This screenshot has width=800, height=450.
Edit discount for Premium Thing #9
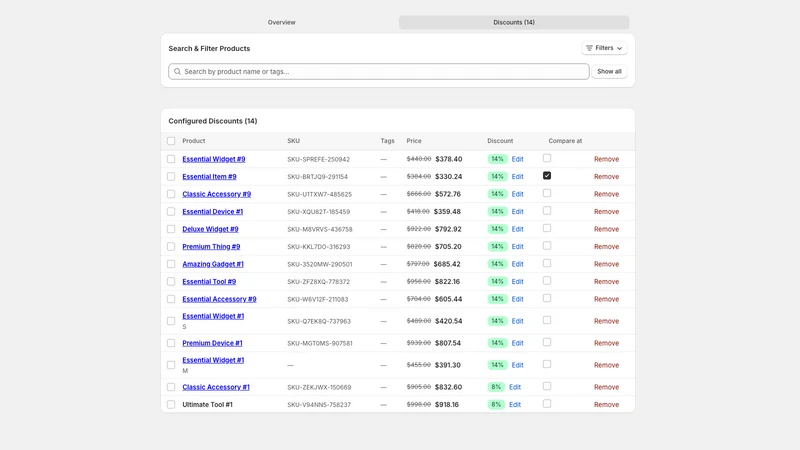click(x=517, y=246)
